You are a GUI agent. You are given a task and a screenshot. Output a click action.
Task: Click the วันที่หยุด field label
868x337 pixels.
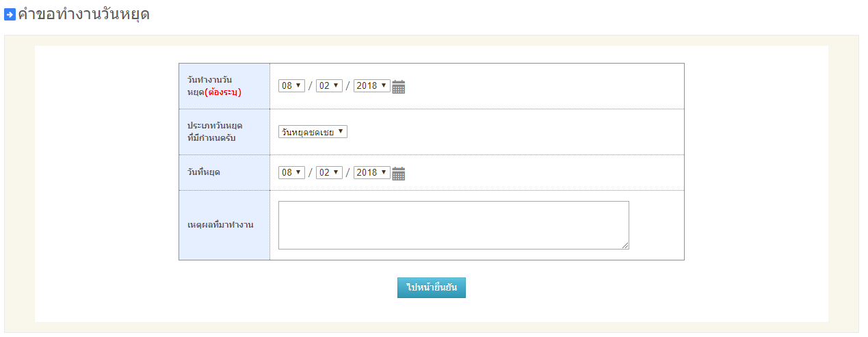(204, 172)
